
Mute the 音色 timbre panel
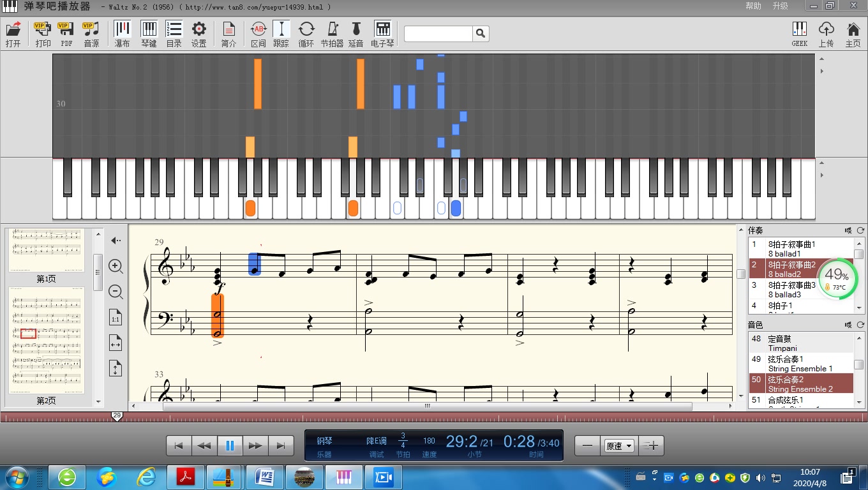(x=848, y=325)
